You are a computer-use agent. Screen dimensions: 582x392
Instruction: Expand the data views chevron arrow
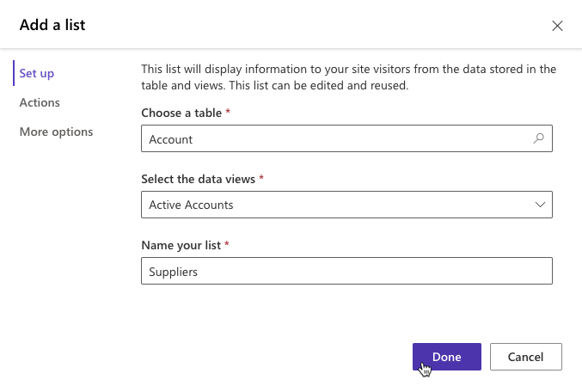[540, 205]
